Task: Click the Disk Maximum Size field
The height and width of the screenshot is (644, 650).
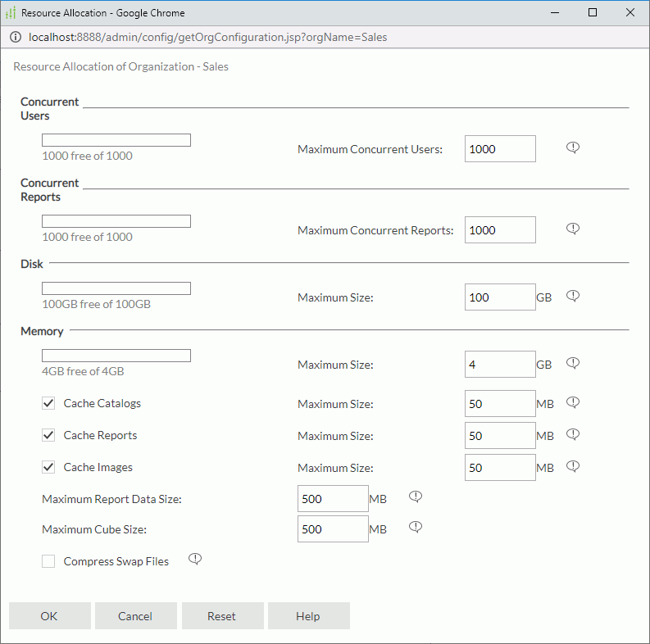Action: (499, 297)
